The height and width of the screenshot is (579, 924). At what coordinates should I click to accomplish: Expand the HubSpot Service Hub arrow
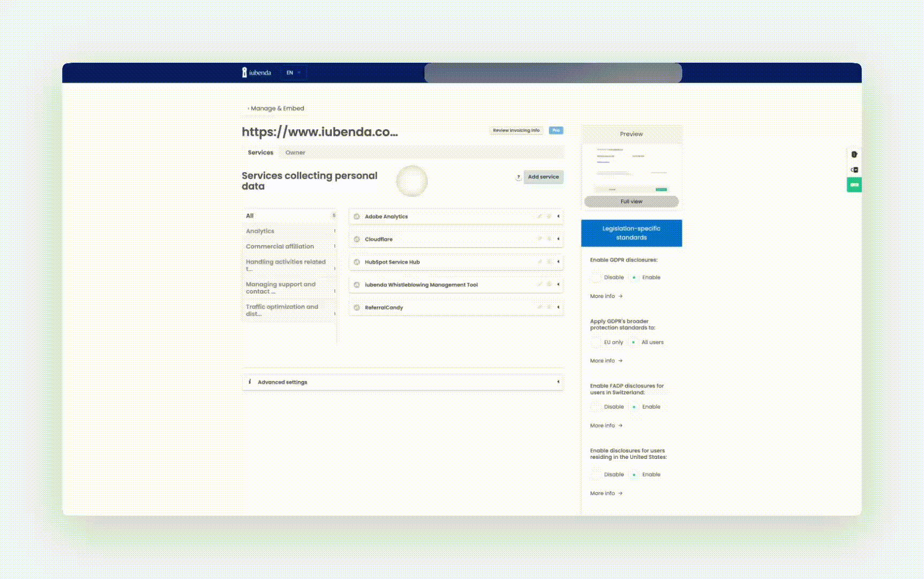[x=558, y=262]
